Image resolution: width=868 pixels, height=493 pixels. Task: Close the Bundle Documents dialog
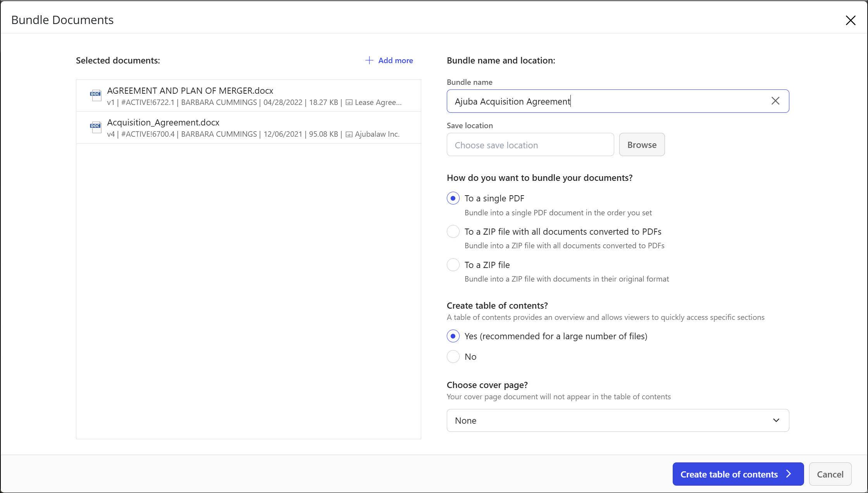point(850,20)
